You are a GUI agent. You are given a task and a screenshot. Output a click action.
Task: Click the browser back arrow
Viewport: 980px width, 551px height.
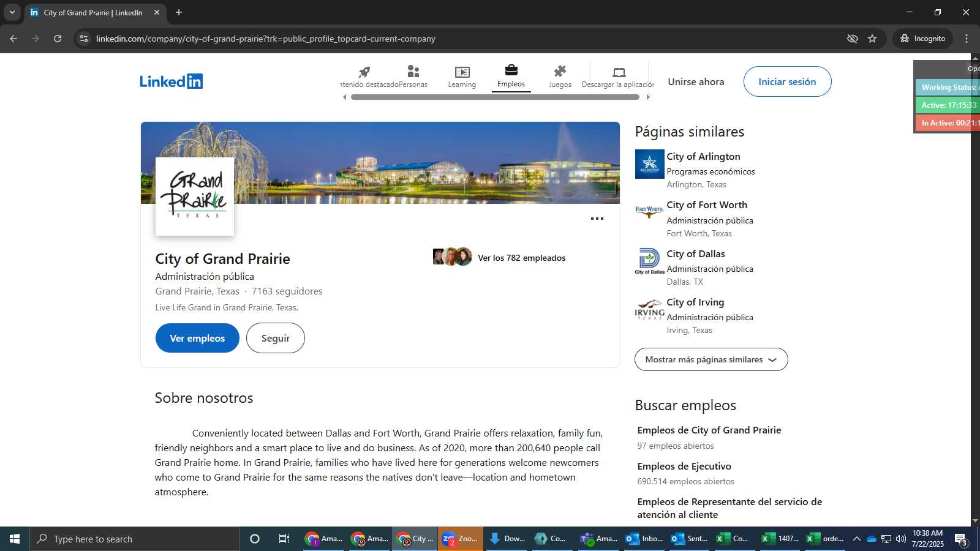[x=13, y=39]
